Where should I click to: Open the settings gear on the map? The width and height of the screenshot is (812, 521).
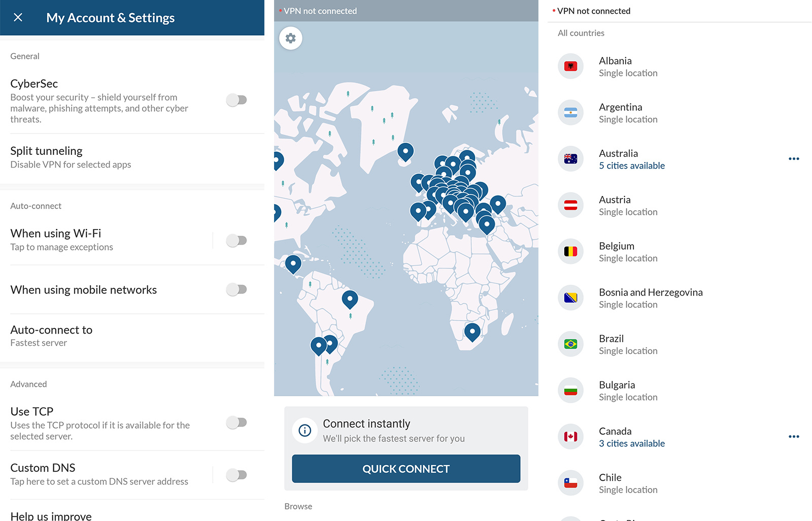pyautogui.click(x=291, y=38)
